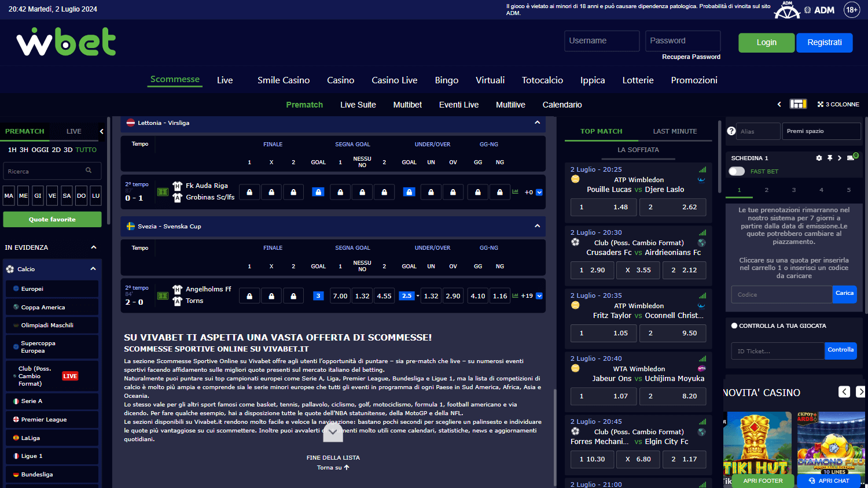The height and width of the screenshot is (488, 868).
Task: Pin the Schedina 1 bet slip
Action: [830, 158]
